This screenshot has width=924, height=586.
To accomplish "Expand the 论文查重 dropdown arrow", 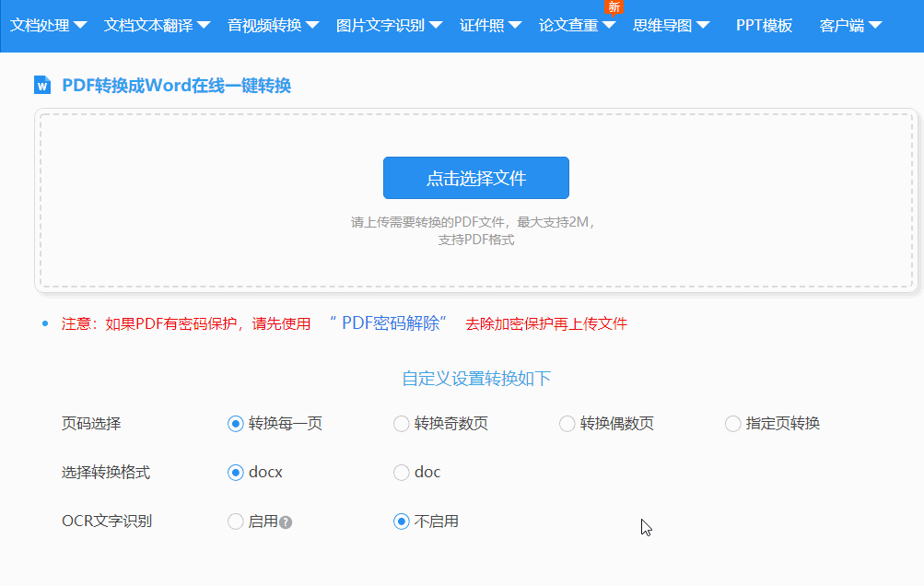I will 609,26.
